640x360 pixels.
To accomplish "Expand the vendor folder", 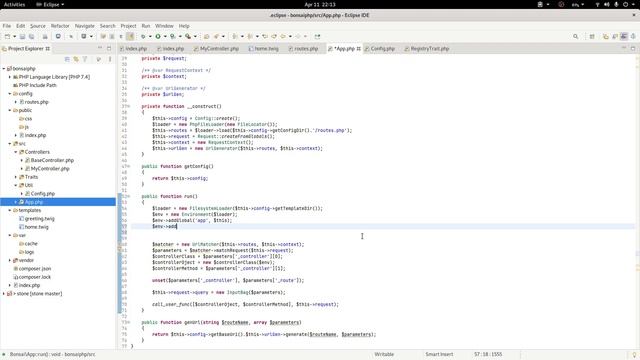I will click(x=10, y=260).
